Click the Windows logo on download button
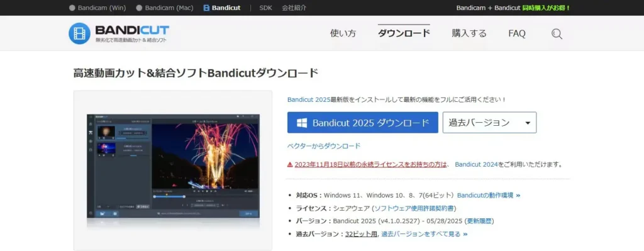Viewport: 644px width, 251px height. pyautogui.click(x=303, y=123)
